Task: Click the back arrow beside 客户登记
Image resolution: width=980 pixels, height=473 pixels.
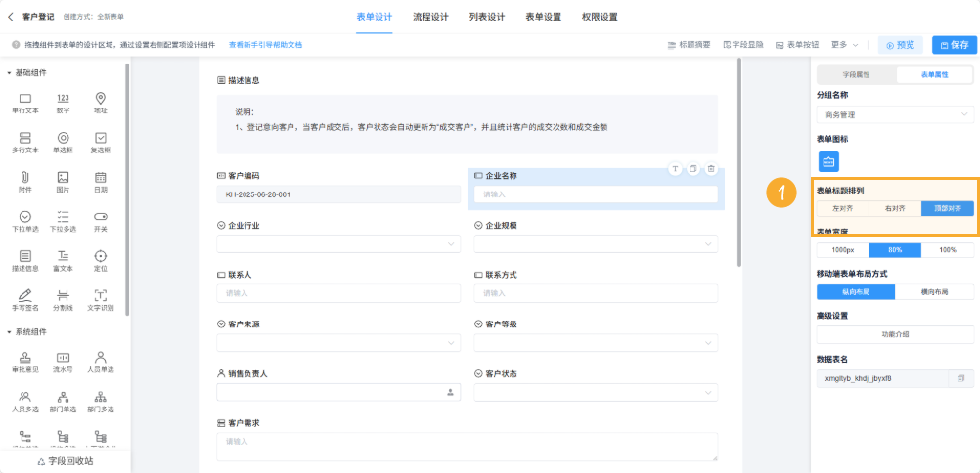Action: [x=11, y=17]
